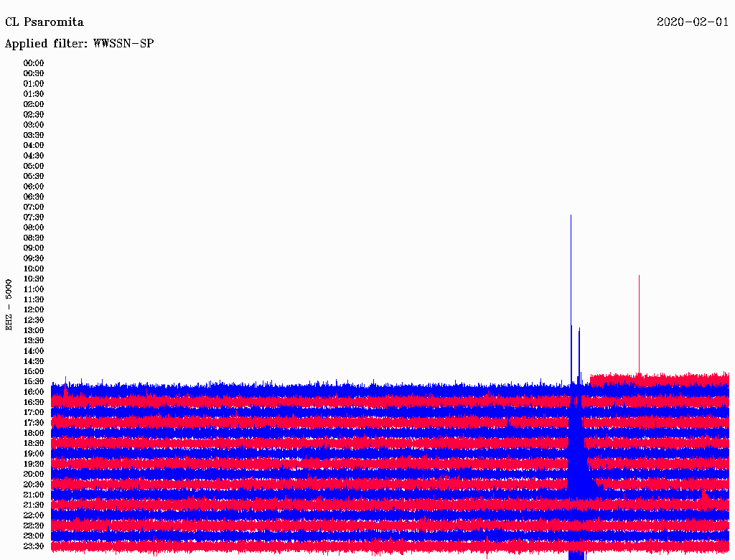735x560 pixels.
Task: Click the 15:00 time label
Action: coord(34,371)
